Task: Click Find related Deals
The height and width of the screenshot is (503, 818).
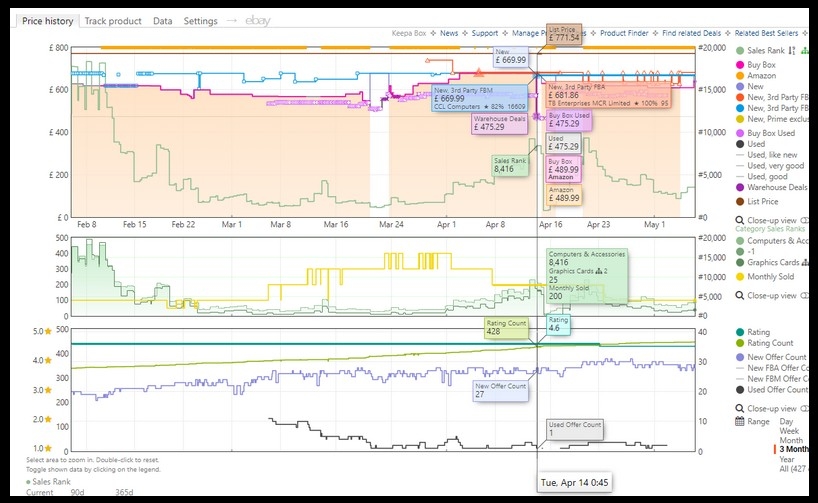Action: coord(691,33)
